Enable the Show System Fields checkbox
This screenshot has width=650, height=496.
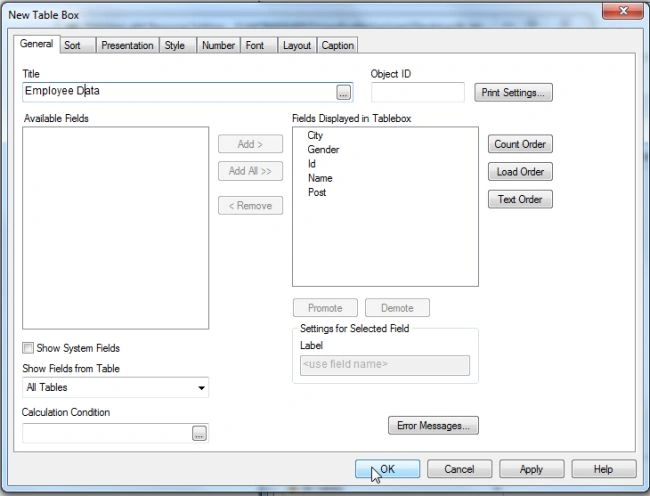click(28, 348)
